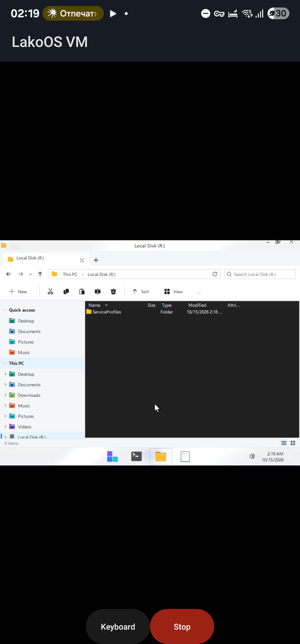The width and height of the screenshot is (300, 644).
Task: Expand Documents under This PC
Action: tap(5, 385)
